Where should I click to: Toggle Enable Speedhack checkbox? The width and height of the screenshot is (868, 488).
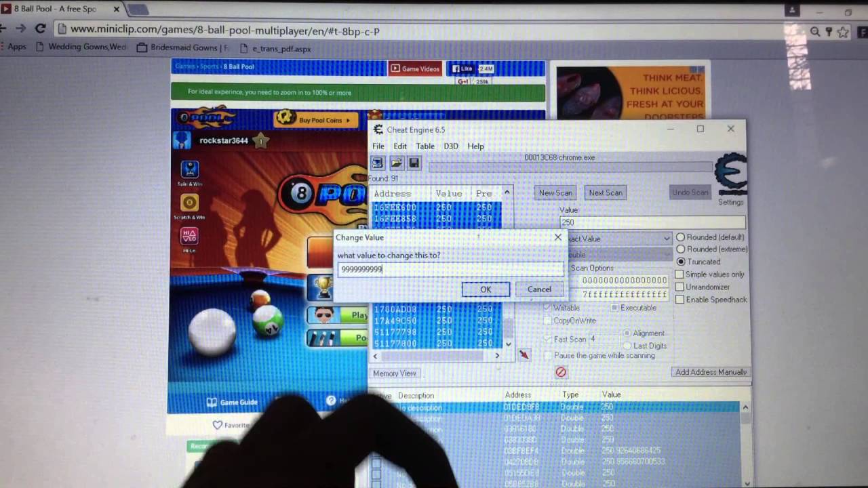679,300
